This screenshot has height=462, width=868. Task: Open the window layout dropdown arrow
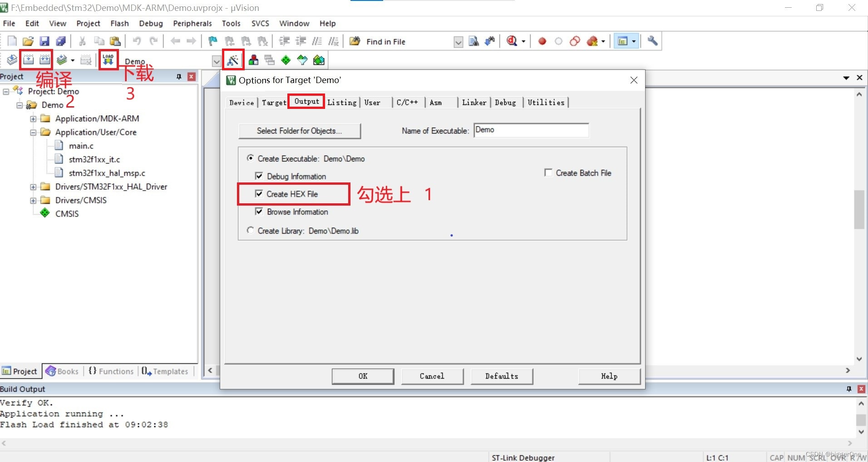[x=634, y=41]
